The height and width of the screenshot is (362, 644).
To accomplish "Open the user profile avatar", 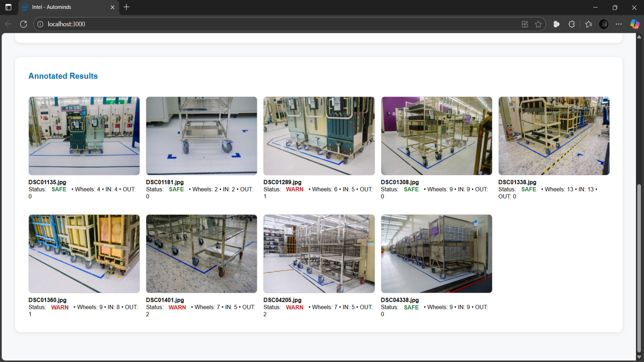I will pyautogui.click(x=604, y=24).
